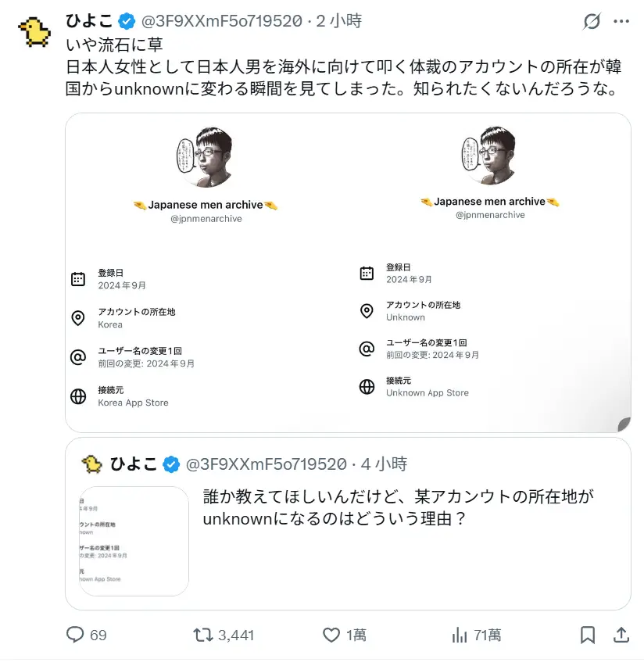This screenshot has height=666, width=644.
Task: Click the reply speech bubble icon
Action: (75, 635)
